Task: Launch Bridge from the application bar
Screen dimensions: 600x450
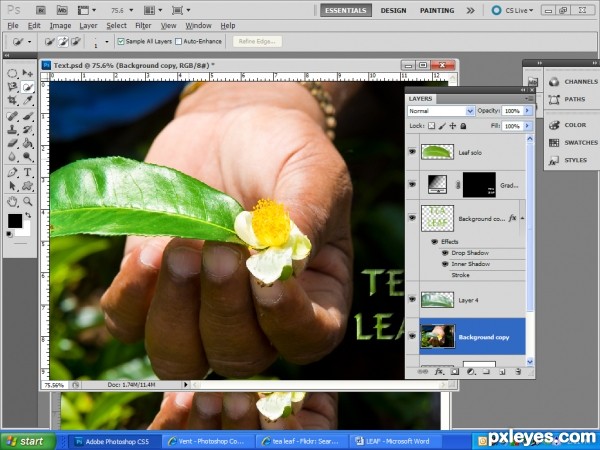Action: click(41, 10)
